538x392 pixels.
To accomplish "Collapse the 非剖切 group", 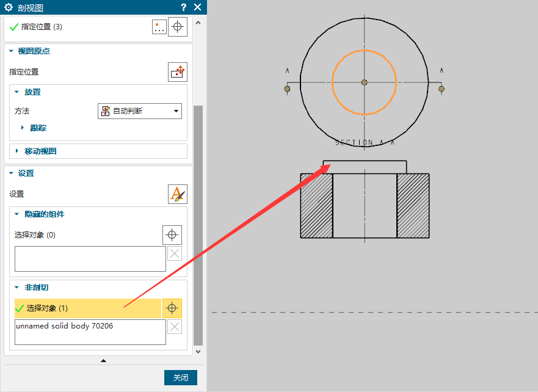I will click(17, 288).
